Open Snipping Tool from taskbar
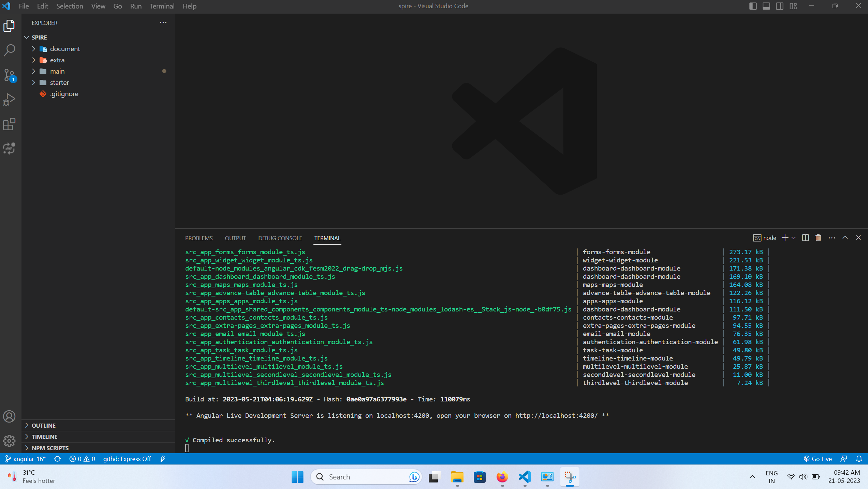The height and width of the screenshot is (489, 868). pyautogui.click(x=570, y=477)
